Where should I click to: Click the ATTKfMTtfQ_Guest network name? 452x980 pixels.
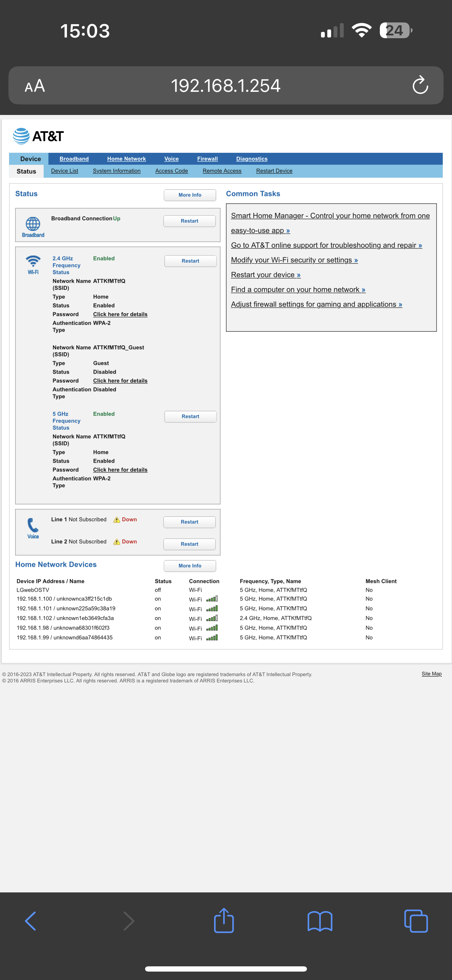pos(118,348)
